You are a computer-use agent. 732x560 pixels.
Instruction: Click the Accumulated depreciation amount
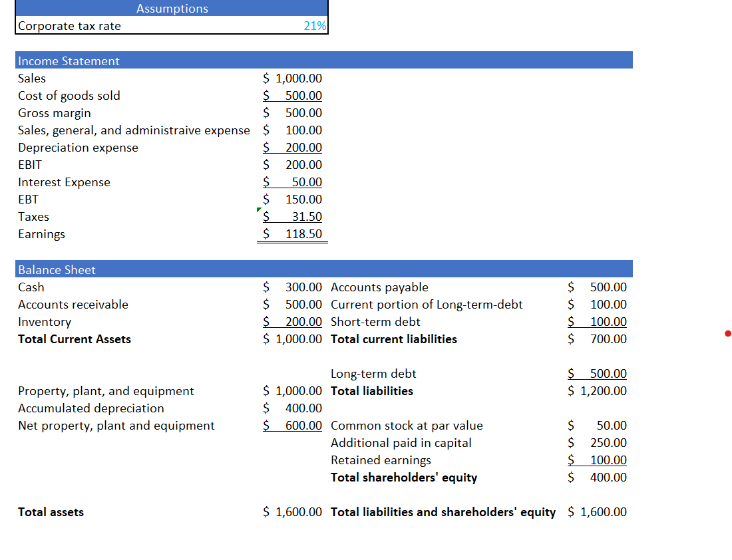click(x=293, y=408)
